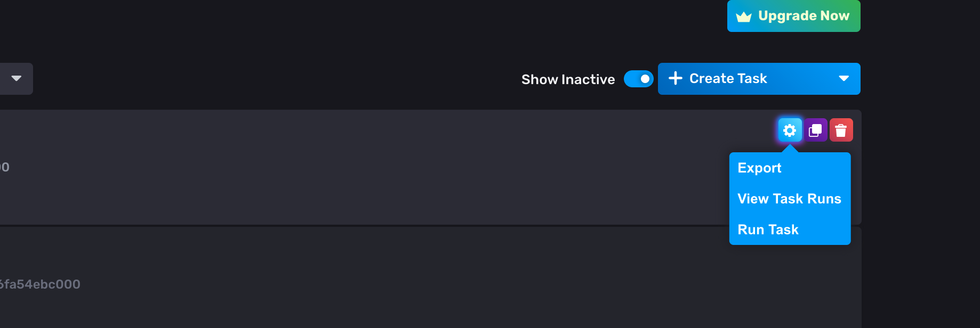Viewport: 980px width, 328px height.
Task: Expand the Create Task dropdown caret
Action: (844, 78)
